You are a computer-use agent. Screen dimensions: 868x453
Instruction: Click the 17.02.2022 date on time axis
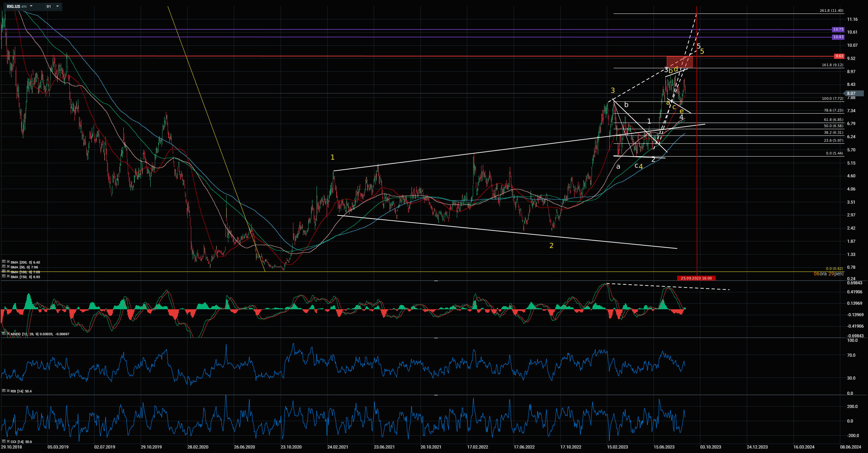pyautogui.click(x=478, y=447)
